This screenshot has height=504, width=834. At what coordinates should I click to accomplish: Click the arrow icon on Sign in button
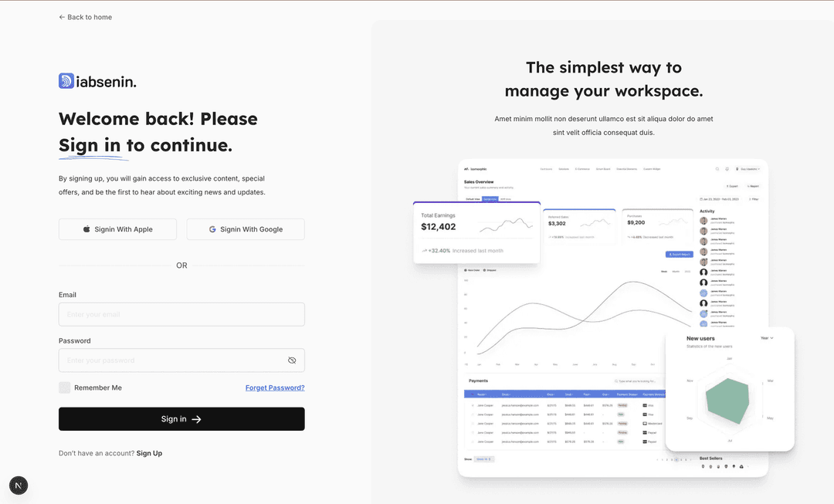[x=196, y=419]
